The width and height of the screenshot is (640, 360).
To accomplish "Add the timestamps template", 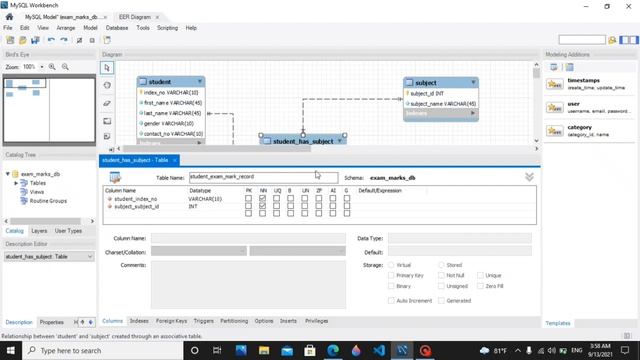I will [590, 84].
